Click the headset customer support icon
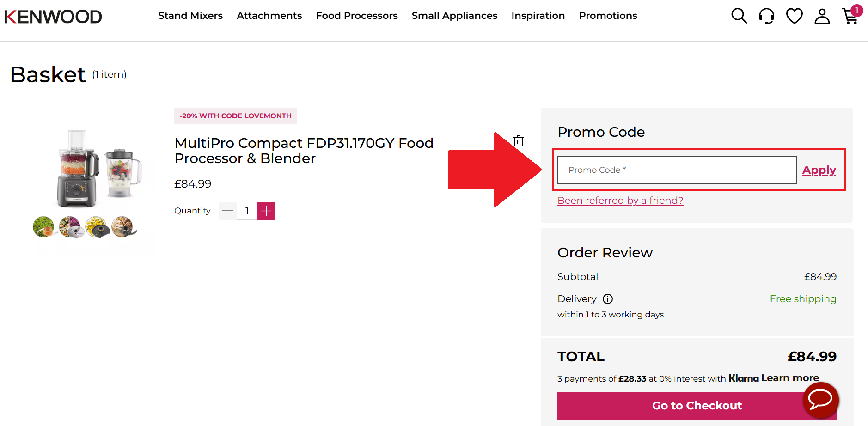The image size is (868, 426). [x=766, y=16]
